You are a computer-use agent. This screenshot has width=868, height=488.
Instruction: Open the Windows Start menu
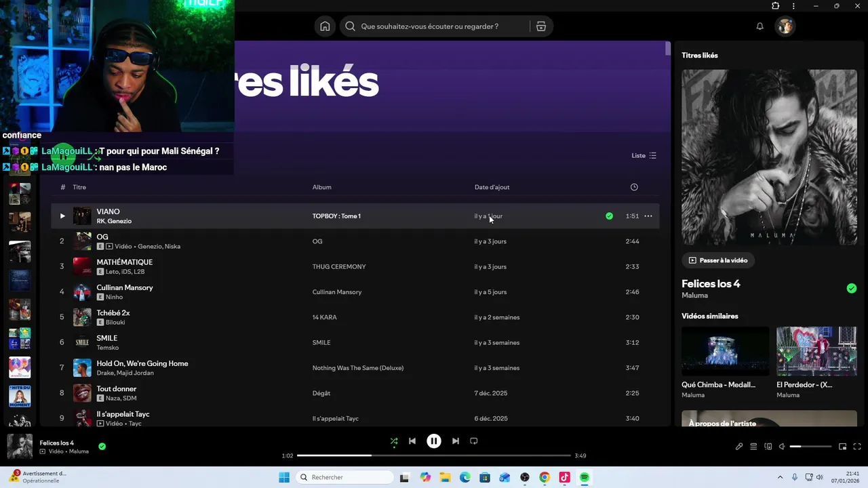[x=284, y=477]
